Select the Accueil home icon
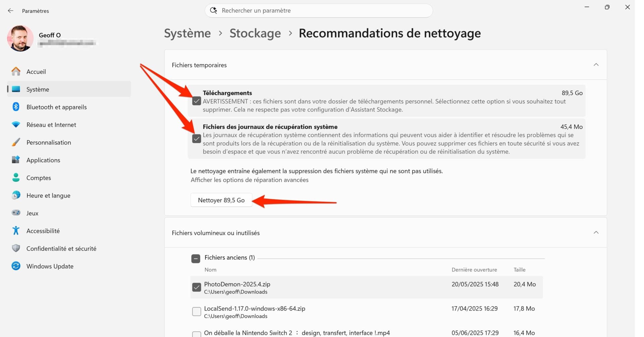The width and height of the screenshot is (644, 337). point(16,71)
